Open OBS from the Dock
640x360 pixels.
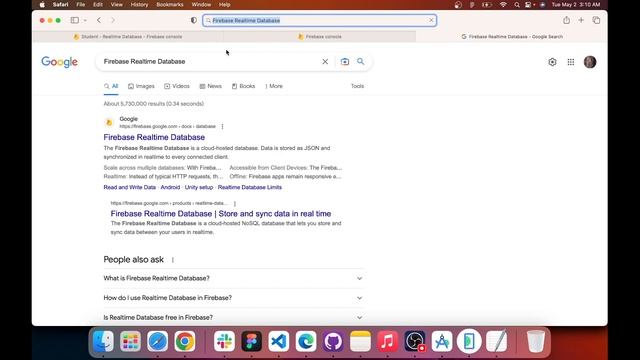[x=415, y=341]
